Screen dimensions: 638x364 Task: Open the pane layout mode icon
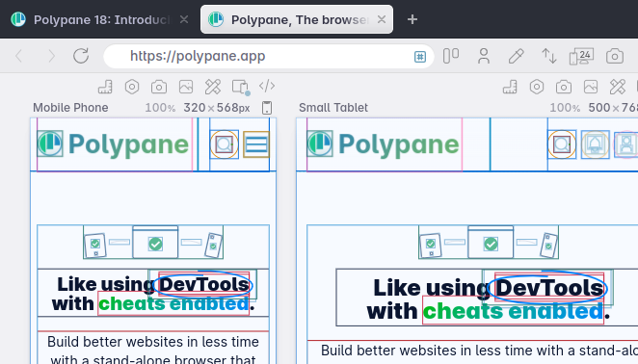click(451, 56)
